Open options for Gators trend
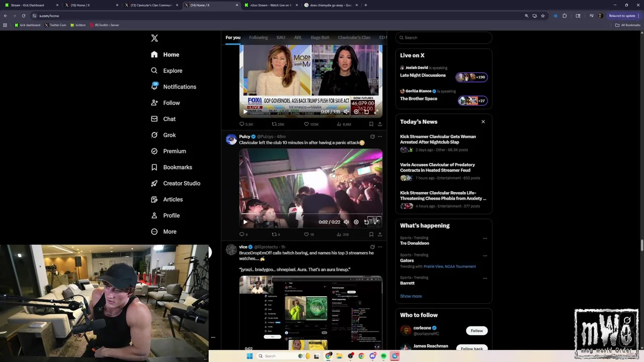Image resolution: width=644 pixels, height=362 pixels. [485, 255]
